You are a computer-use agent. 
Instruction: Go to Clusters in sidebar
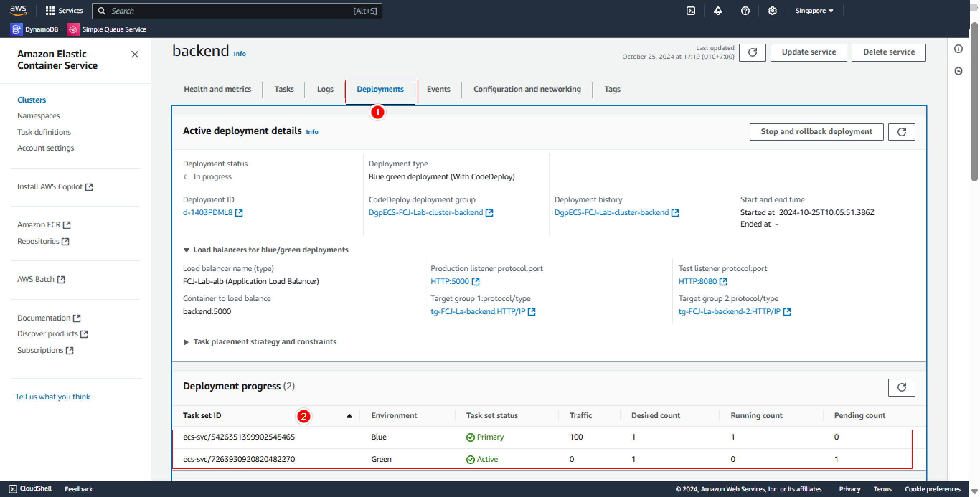tap(32, 100)
